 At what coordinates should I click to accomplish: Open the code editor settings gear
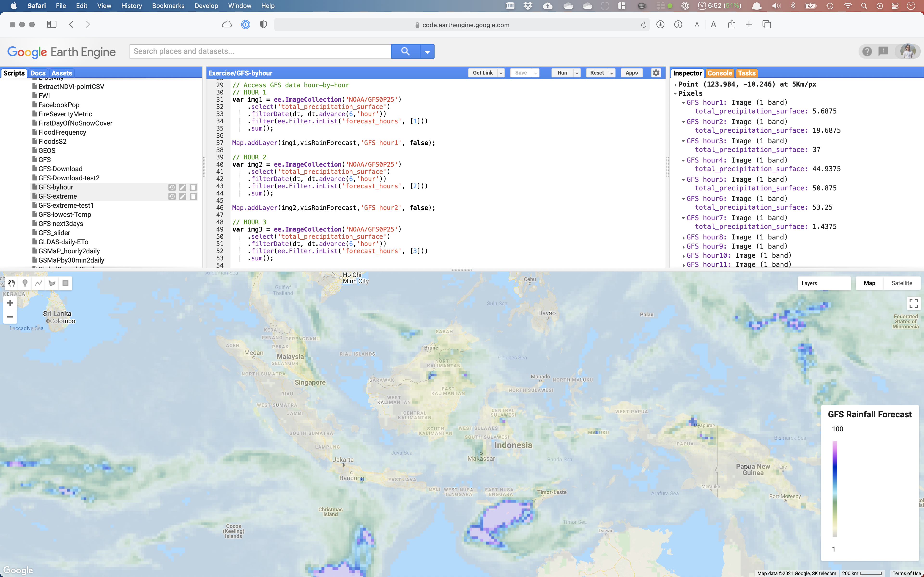(656, 73)
